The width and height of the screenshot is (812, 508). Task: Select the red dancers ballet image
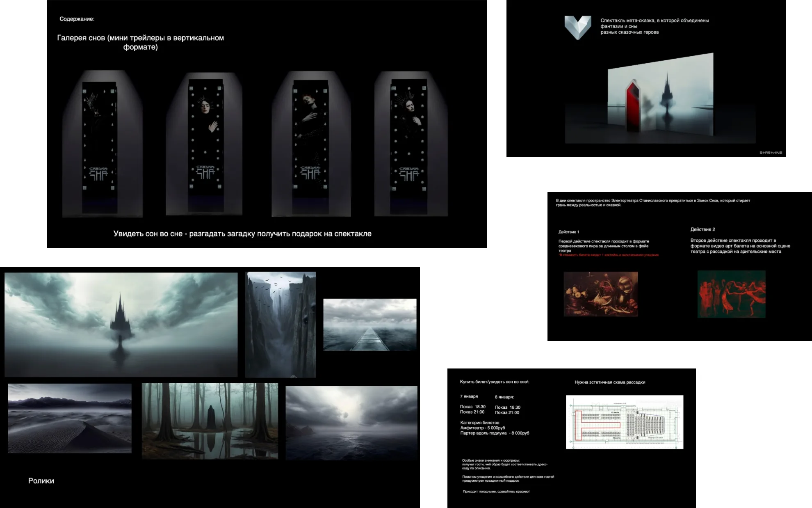[x=732, y=294]
